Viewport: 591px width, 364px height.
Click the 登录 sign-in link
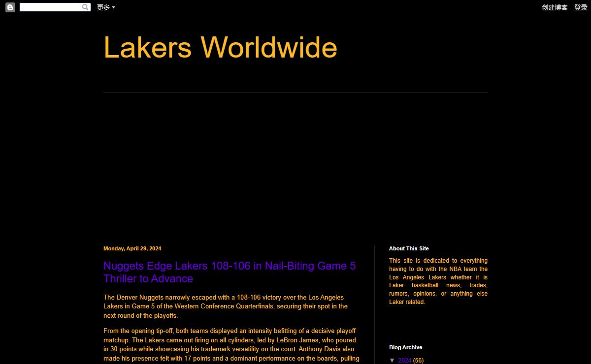[x=581, y=7]
